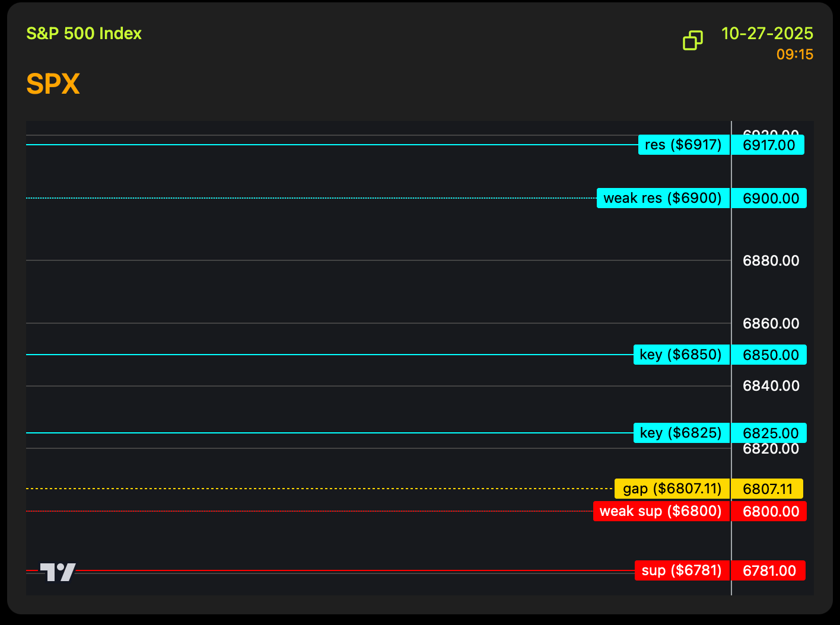Viewport: 840px width, 625px height.
Task: Click the 6807.11 yellow price tag
Action: coord(767,489)
